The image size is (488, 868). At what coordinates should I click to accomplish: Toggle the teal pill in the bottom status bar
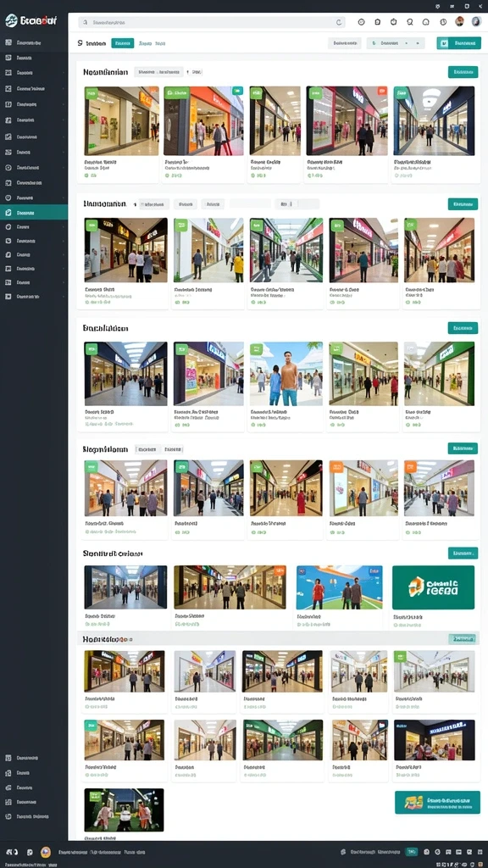click(x=412, y=852)
